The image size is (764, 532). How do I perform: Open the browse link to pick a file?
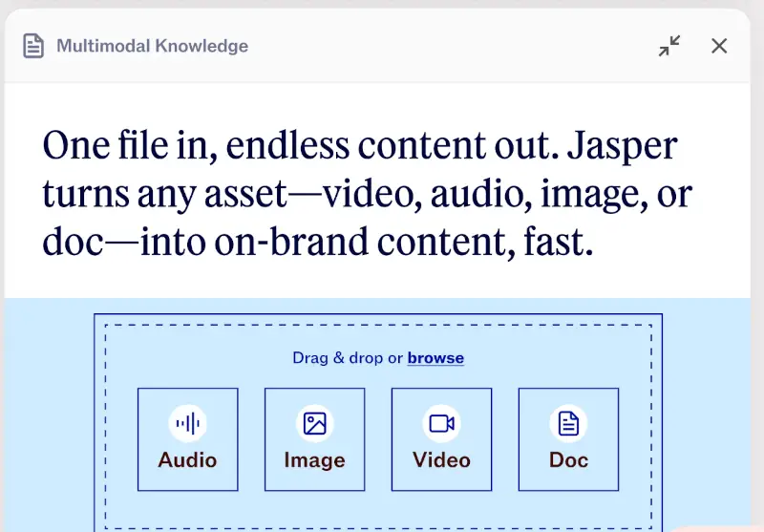(435, 358)
